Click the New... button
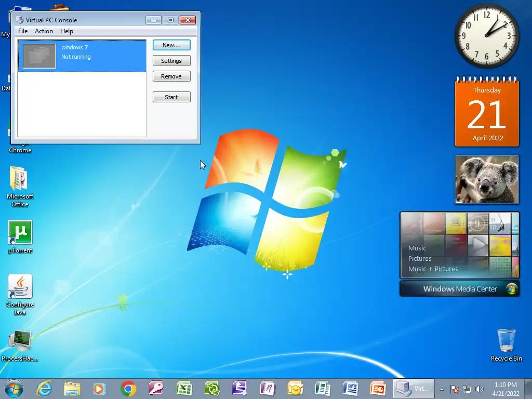The height and width of the screenshot is (399, 532). [171, 45]
